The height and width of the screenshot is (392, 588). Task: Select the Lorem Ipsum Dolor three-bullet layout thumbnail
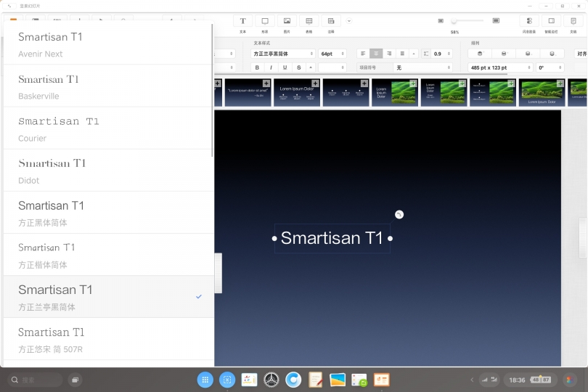(x=297, y=93)
